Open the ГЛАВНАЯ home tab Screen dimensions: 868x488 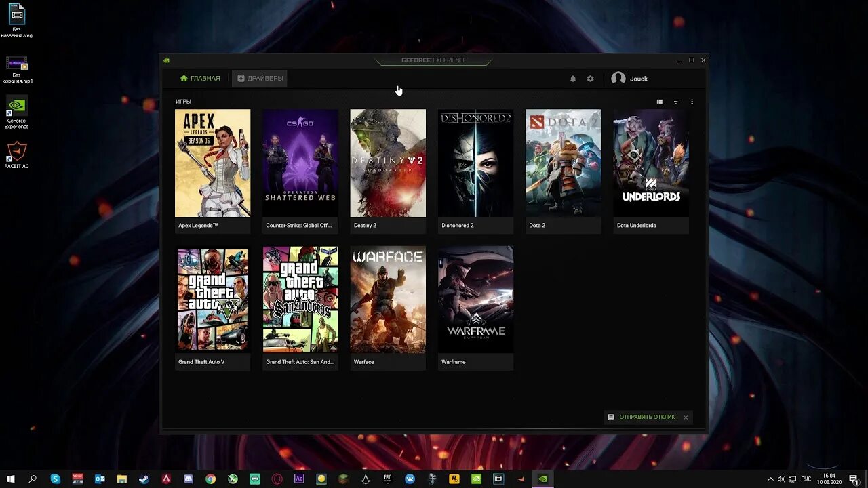200,79
